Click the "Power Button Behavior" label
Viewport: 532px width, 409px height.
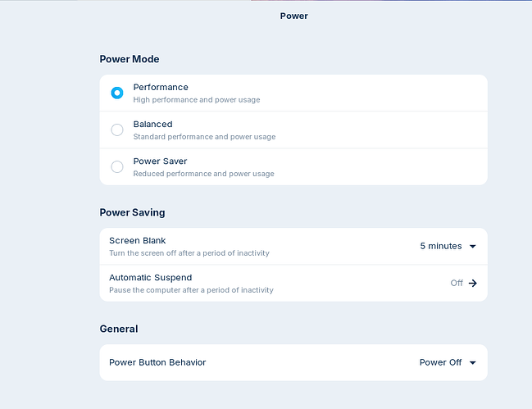(x=157, y=362)
